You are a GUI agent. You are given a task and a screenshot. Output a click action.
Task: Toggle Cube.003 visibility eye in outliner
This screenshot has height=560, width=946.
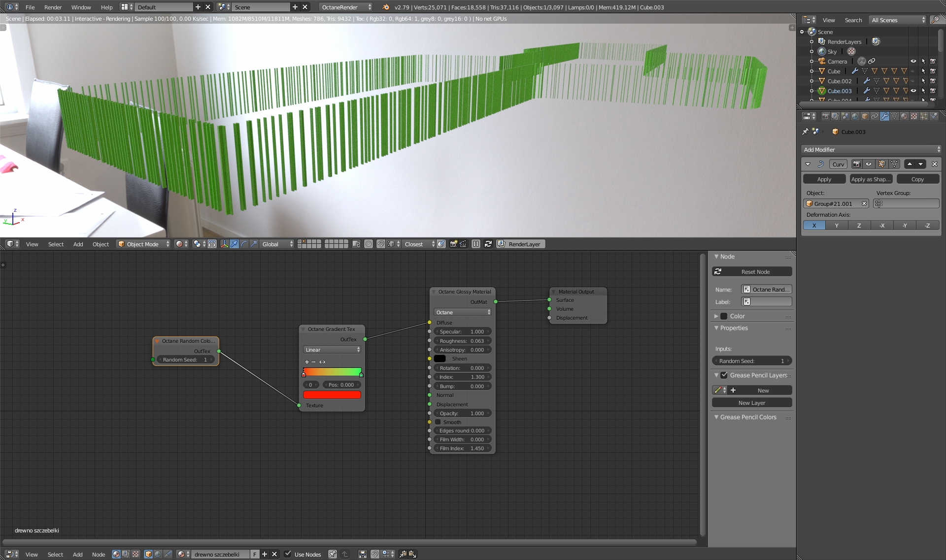[x=913, y=91]
